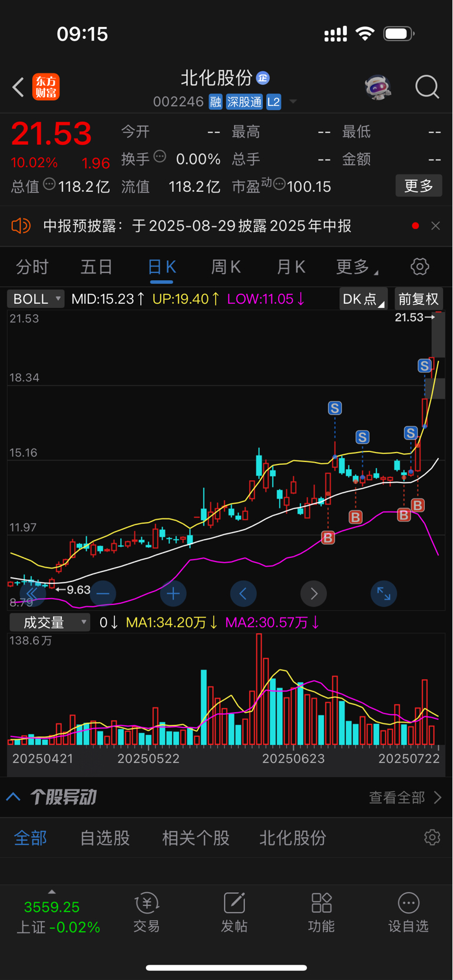Open the DK点 dropdown

[363, 299]
